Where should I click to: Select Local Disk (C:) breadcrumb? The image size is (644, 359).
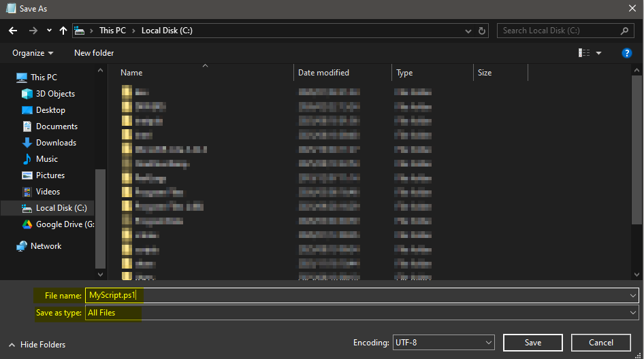pos(167,31)
